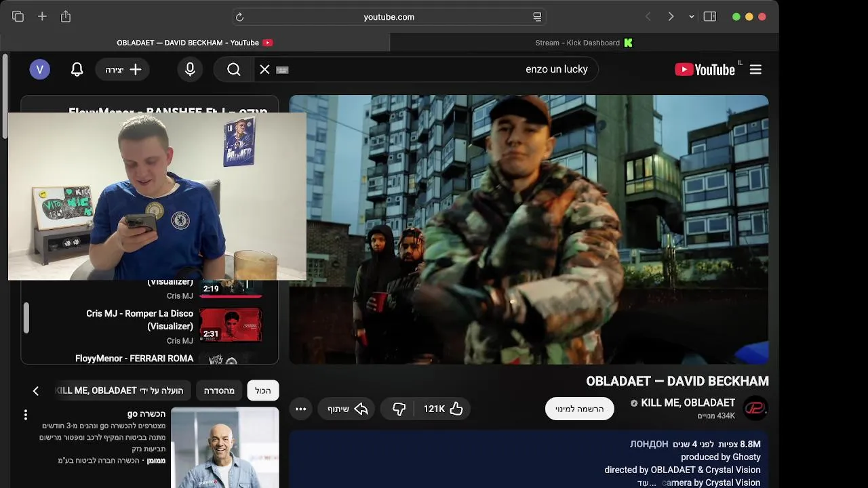The height and width of the screenshot is (488, 868).
Task: Click the שיתוף share button
Action: point(347,409)
